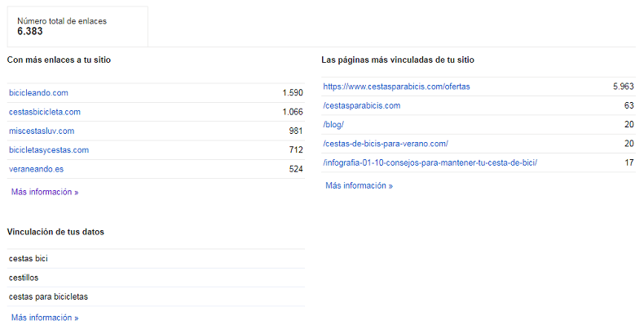
Task: Click Más información under Vinculación de tus datos
Action: pyautogui.click(x=45, y=317)
